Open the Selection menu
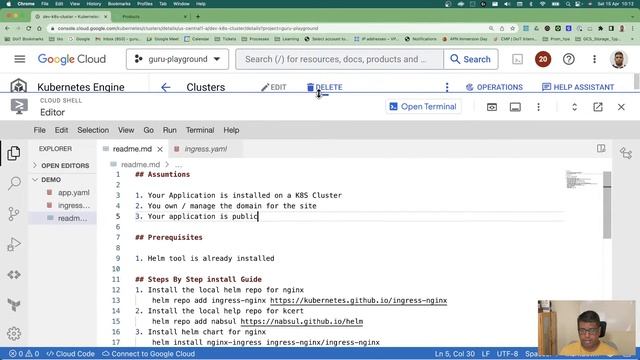The height and width of the screenshot is (360, 640). (93, 130)
